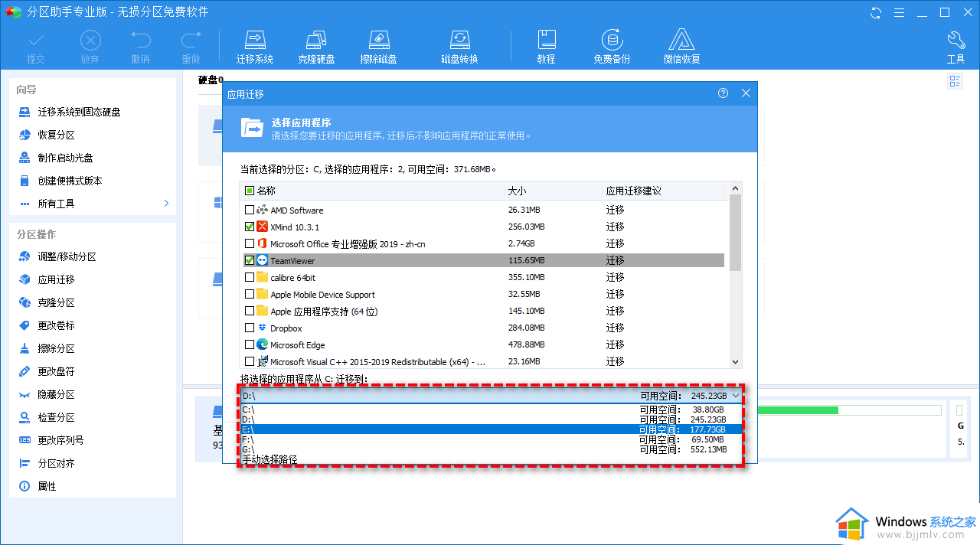Choose G:\ with 552.13MB free
980x545 pixels.
[x=491, y=449]
